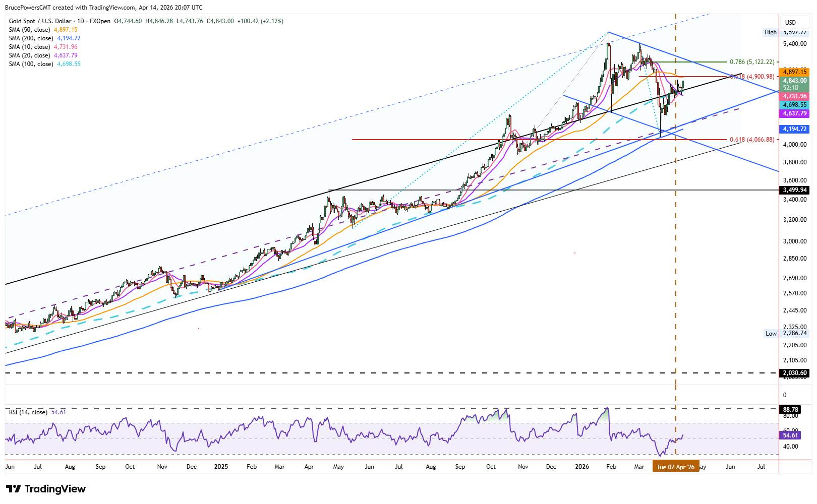The image size is (817, 504).
Task: Click the SMA (100, close) legend entry
Action: tap(44, 64)
